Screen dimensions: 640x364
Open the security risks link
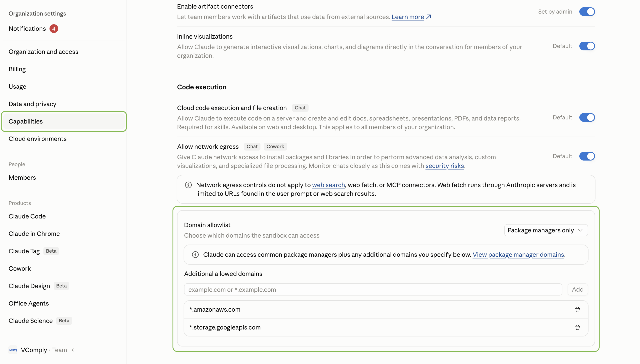click(x=445, y=166)
